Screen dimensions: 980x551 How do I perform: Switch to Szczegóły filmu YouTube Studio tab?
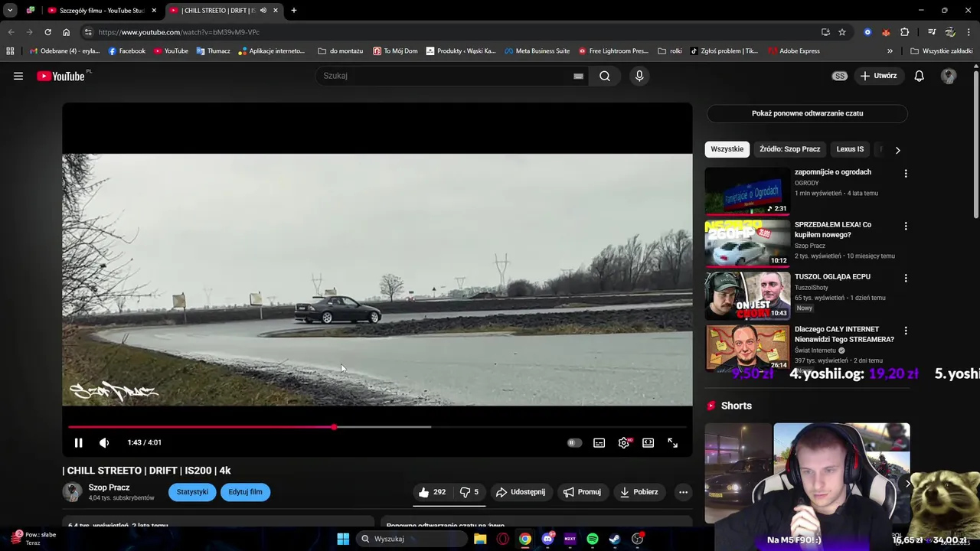coord(103,11)
